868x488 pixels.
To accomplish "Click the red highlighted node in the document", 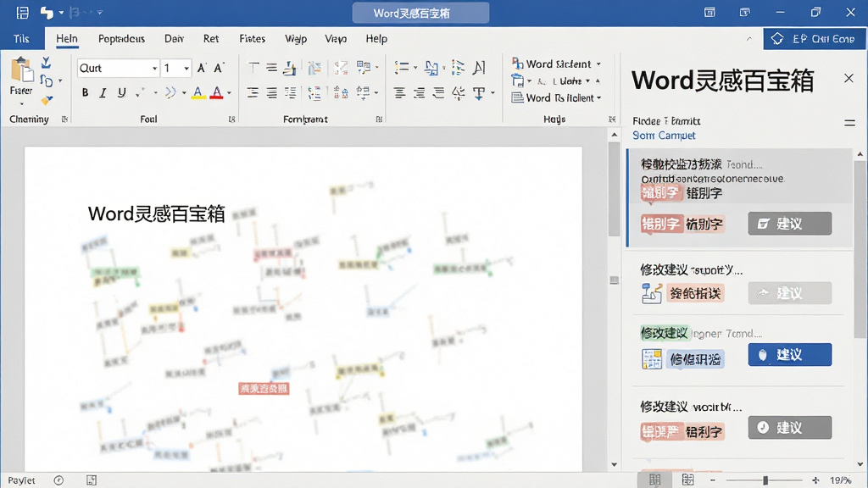I will (264, 389).
